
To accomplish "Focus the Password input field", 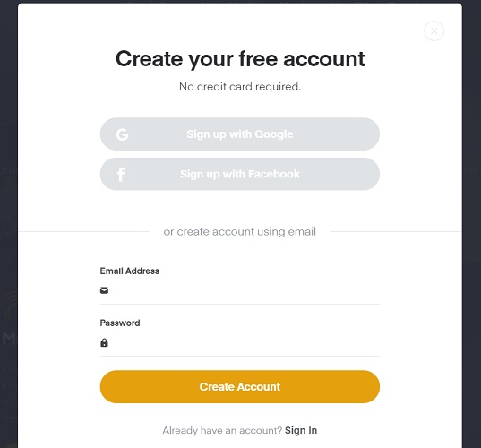I will (240, 342).
